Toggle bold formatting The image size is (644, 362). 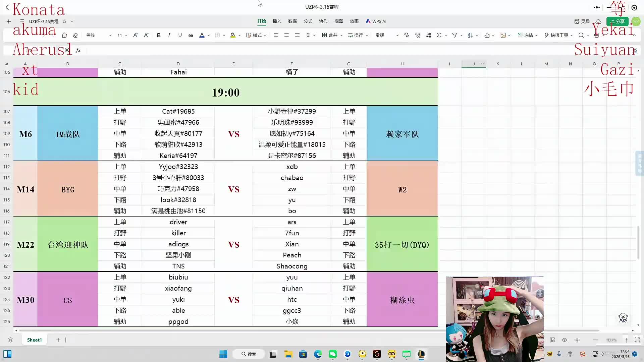pyautogui.click(x=159, y=35)
